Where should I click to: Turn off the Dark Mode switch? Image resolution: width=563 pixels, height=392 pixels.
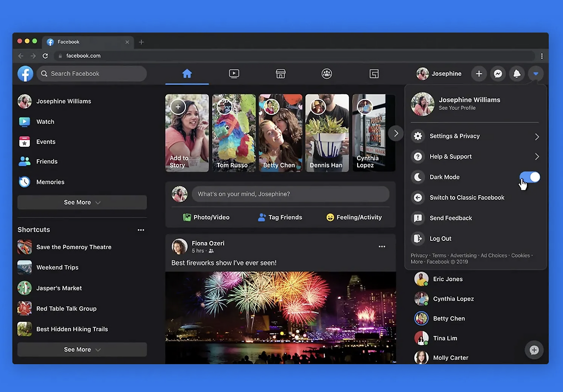coord(530,177)
